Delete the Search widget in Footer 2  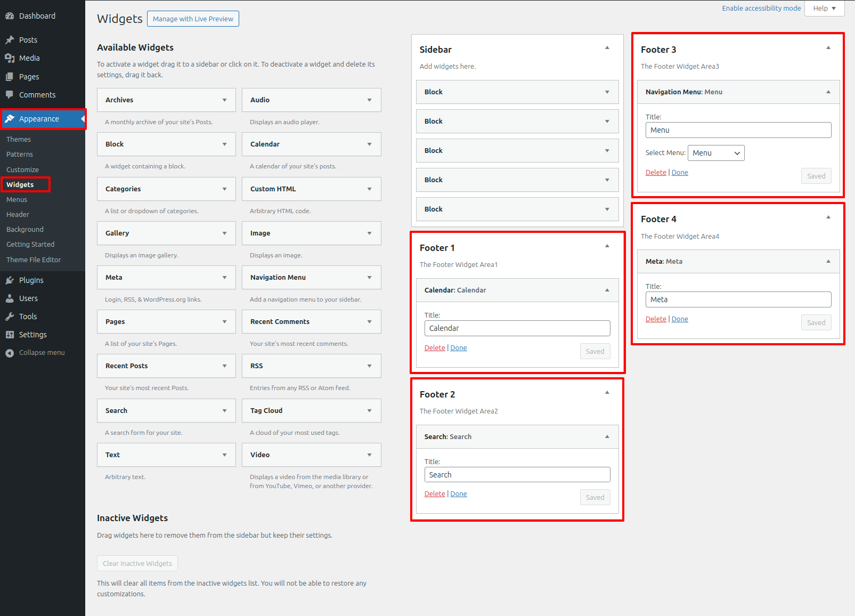[434, 494]
